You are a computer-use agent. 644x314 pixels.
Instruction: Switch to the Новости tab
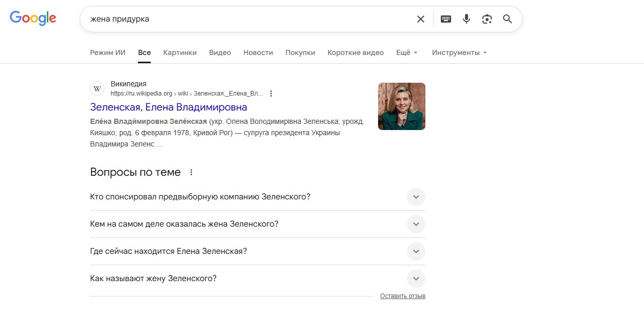coord(258,52)
